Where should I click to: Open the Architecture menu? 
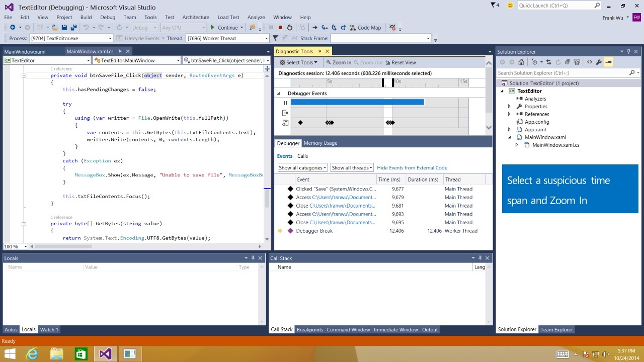(x=196, y=17)
